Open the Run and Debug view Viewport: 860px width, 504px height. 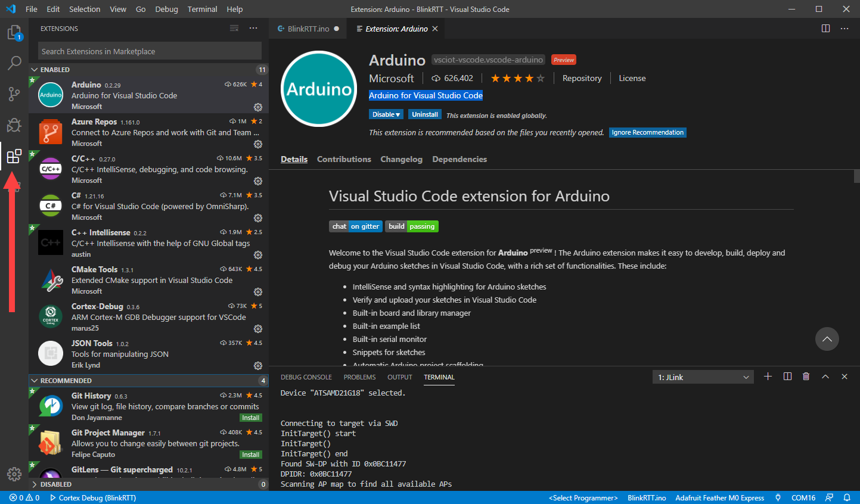(x=14, y=125)
